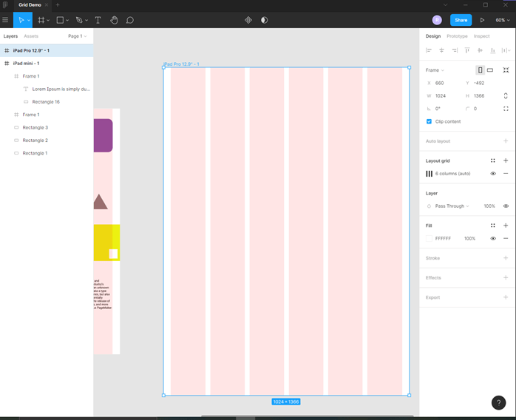Click Align right icon

coord(455,50)
